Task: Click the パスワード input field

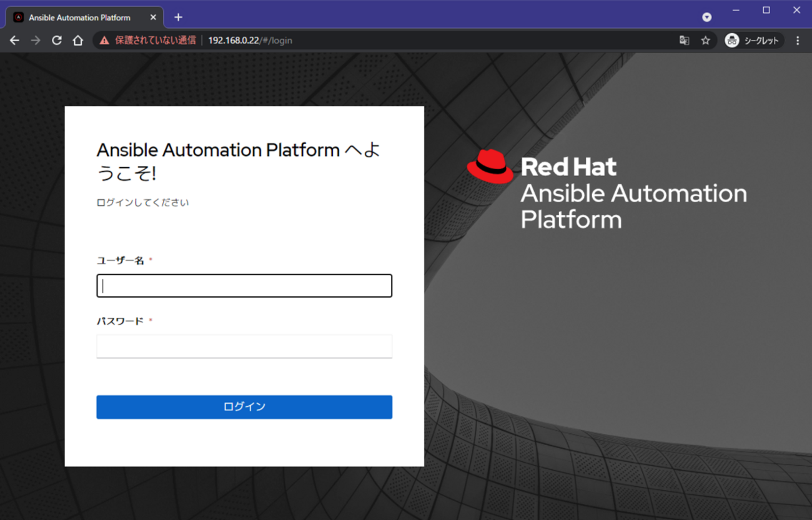Action: click(x=244, y=346)
